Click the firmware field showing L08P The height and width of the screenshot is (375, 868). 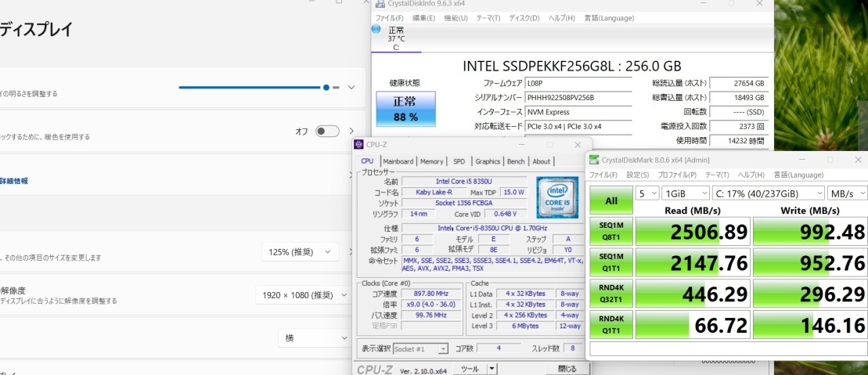point(578,83)
